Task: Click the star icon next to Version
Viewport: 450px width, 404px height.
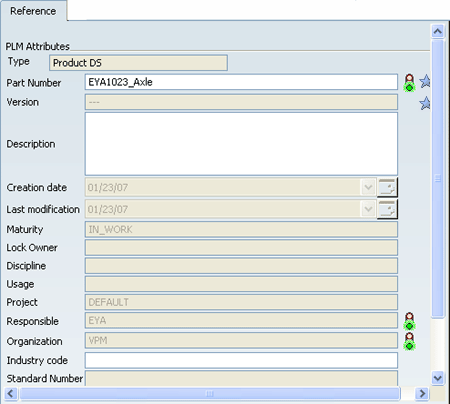Action: click(425, 103)
